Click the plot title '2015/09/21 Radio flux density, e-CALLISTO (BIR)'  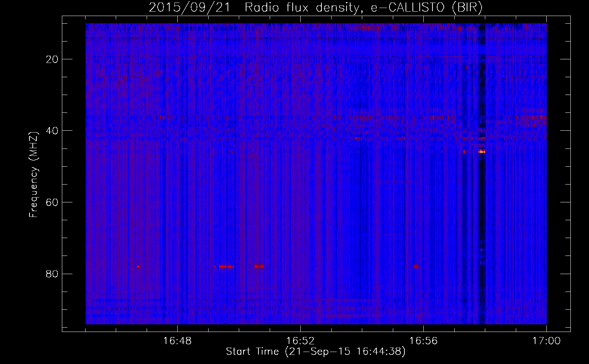pyautogui.click(x=316, y=8)
